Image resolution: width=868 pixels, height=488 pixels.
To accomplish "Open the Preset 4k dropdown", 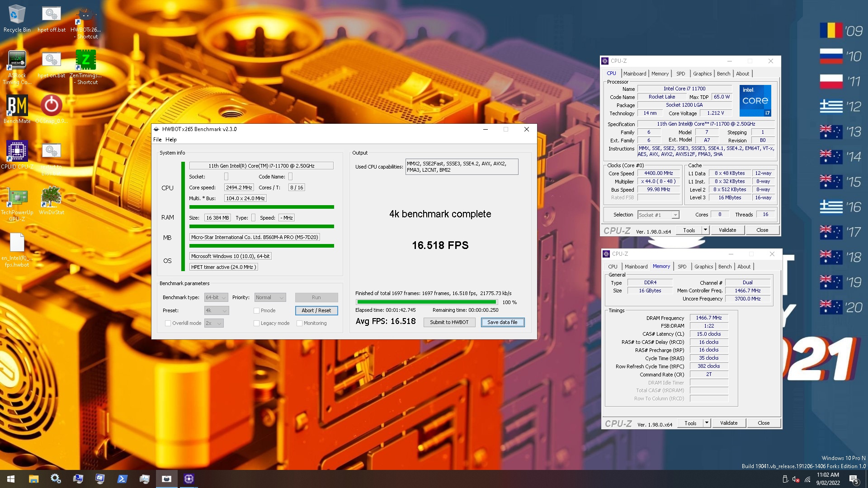I will (x=217, y=310).
